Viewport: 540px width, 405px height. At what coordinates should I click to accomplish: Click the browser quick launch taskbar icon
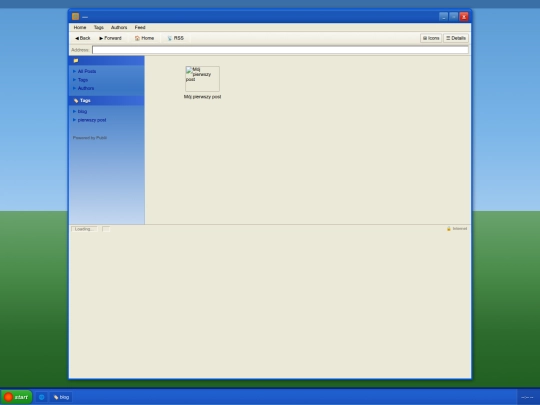click(x=42, y=397)
